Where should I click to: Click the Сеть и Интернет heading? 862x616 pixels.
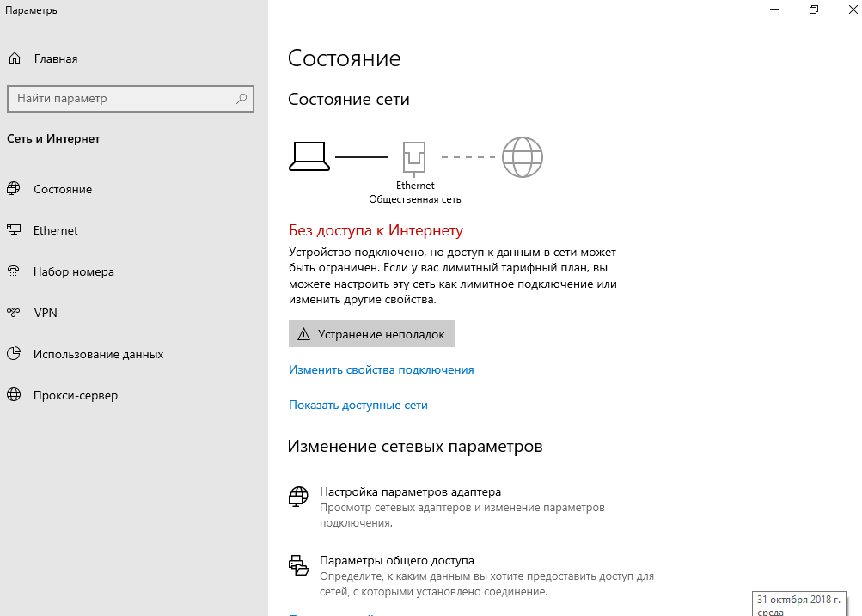coord(53,138)
